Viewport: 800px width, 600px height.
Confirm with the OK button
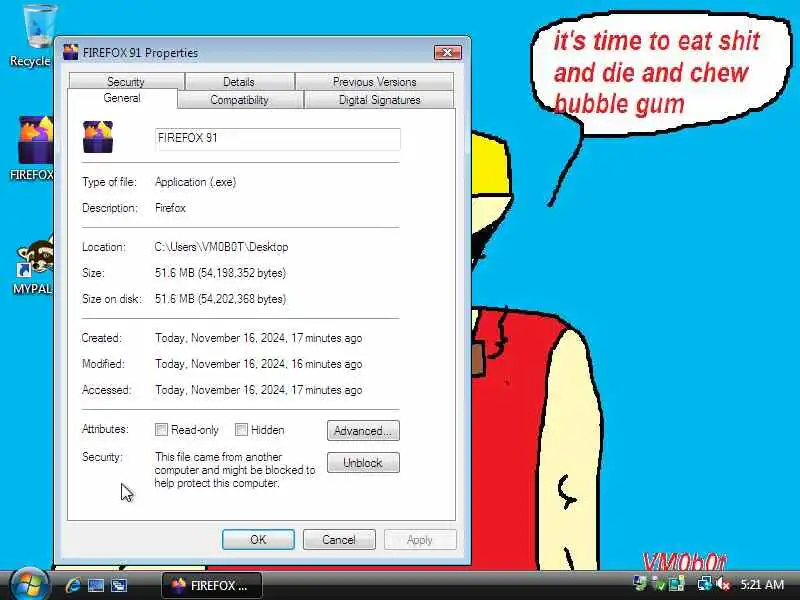[x=258, y=539]
